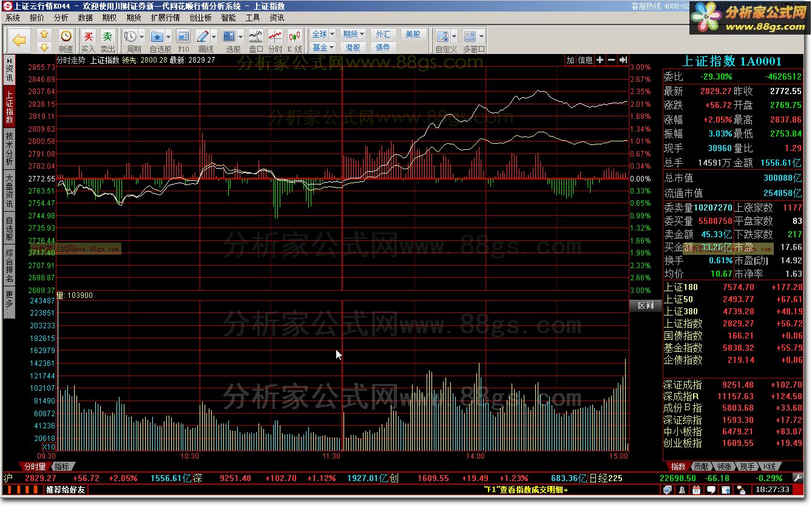Switch to the K线 candlestick icon
The image size is (812, 506).
point(295,36)
